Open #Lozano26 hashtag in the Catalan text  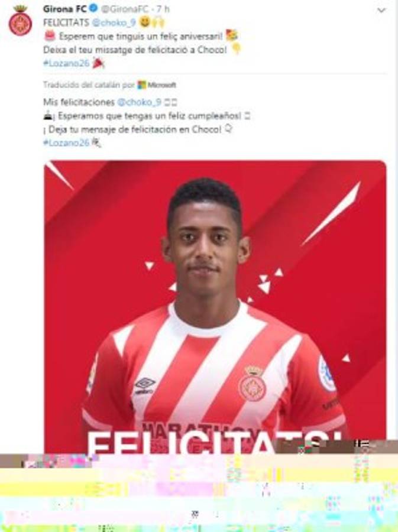point(66,63)
